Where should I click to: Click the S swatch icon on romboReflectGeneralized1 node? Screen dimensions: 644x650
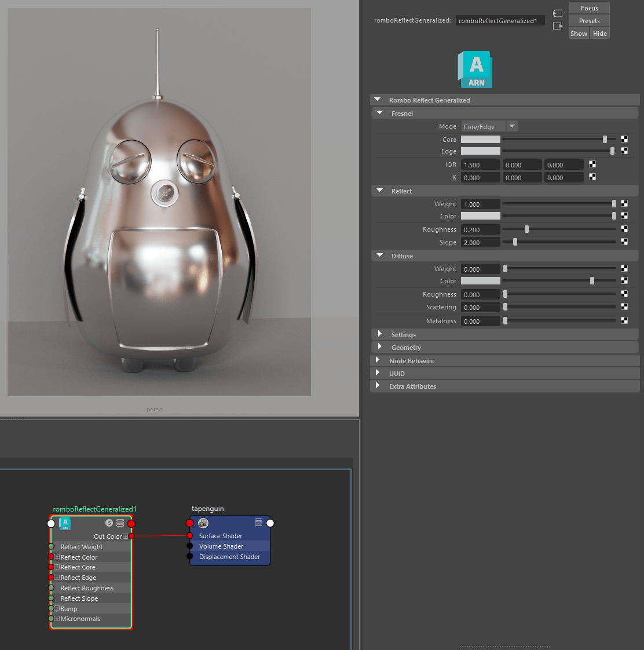[x=109, y=522]
